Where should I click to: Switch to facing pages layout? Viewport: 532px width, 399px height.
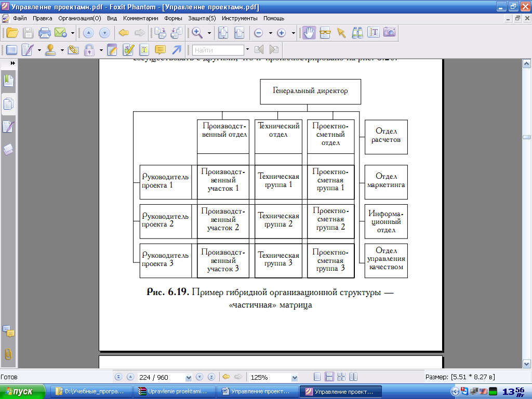click(353, 377)
